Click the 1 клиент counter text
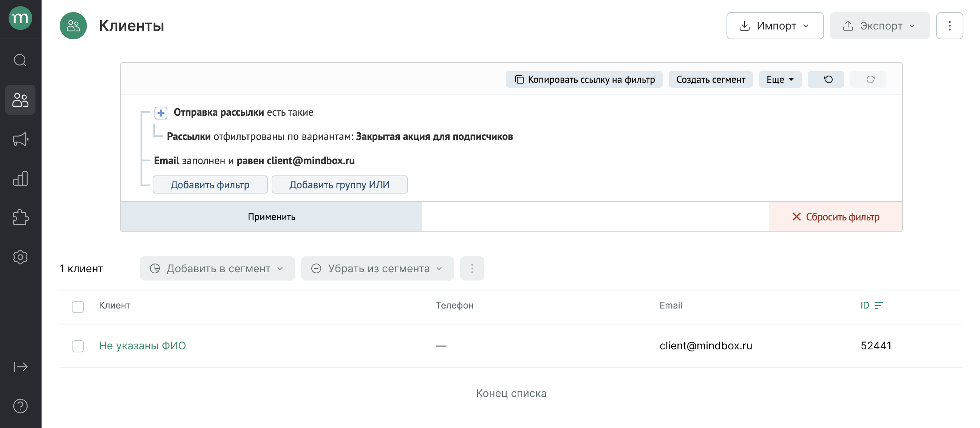This screenshot has height=428, width=980. [81, 268]
